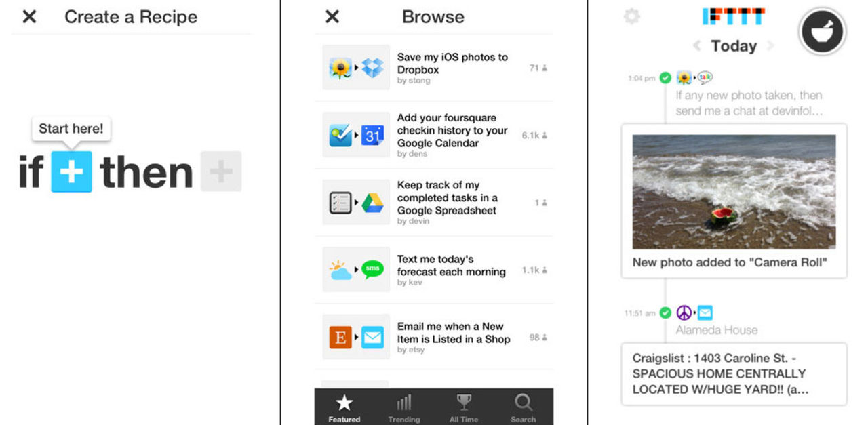868x425 pixels.
Task: Tap the "by dens" author link
Action: click(410, 154)
